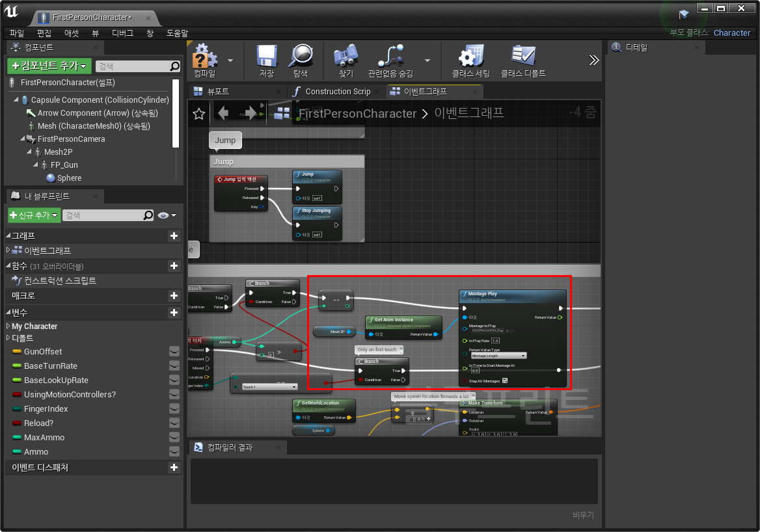Click the bookmark star icon in graph
The image size is (760, 532).
point(198,114)
